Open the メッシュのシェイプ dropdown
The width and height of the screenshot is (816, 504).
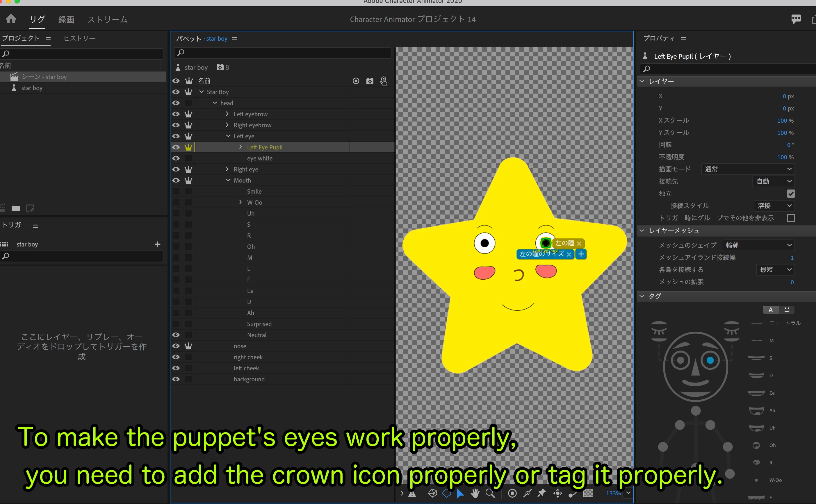pyautogui.click(x=758, y=245)
